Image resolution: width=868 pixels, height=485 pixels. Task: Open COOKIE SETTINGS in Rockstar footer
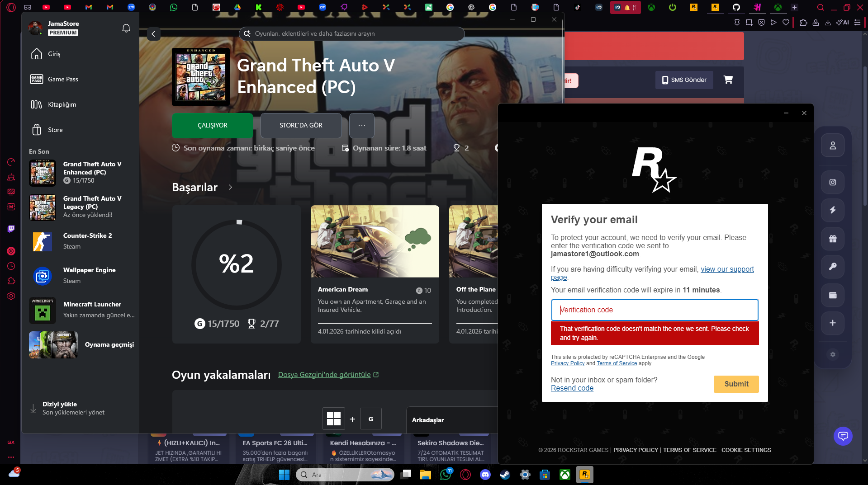746,450
